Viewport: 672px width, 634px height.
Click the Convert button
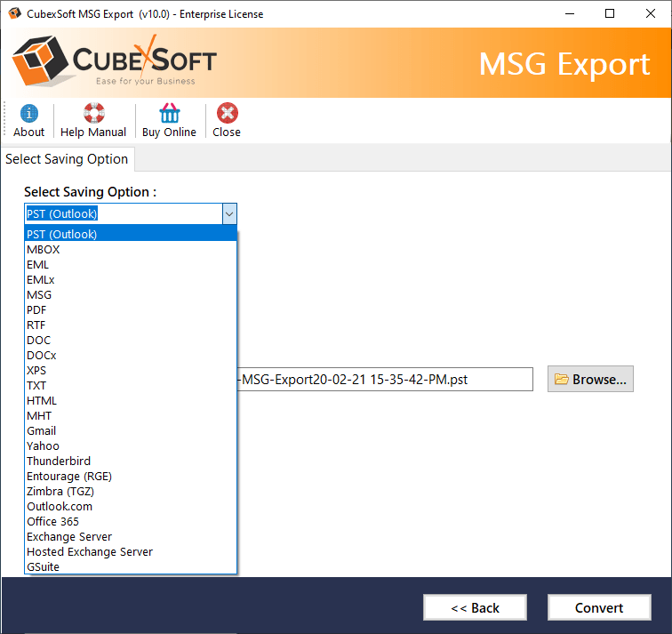pos(598,608)
